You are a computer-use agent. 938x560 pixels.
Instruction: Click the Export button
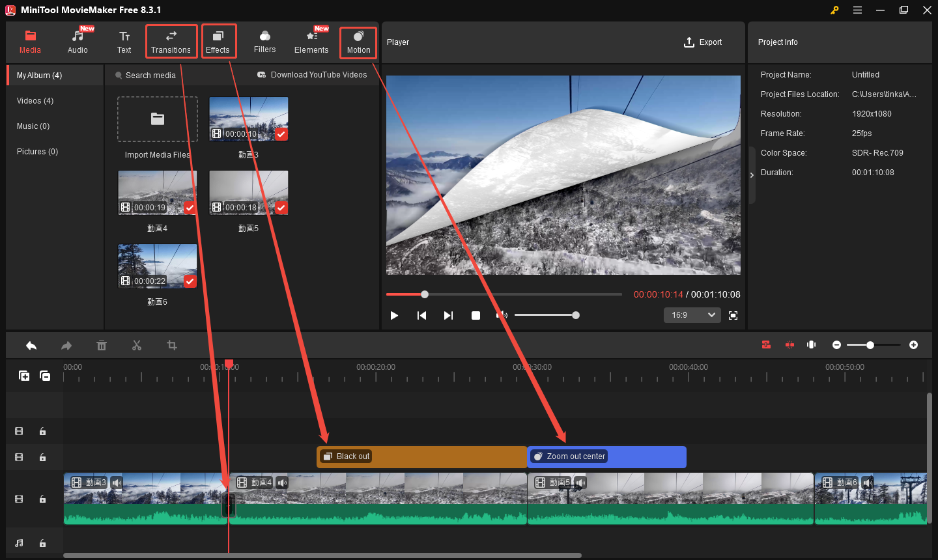tap(703, 42)
